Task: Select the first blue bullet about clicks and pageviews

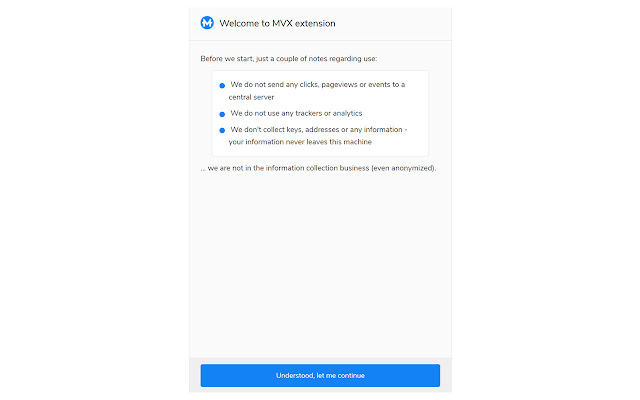Action: [222, 85]
